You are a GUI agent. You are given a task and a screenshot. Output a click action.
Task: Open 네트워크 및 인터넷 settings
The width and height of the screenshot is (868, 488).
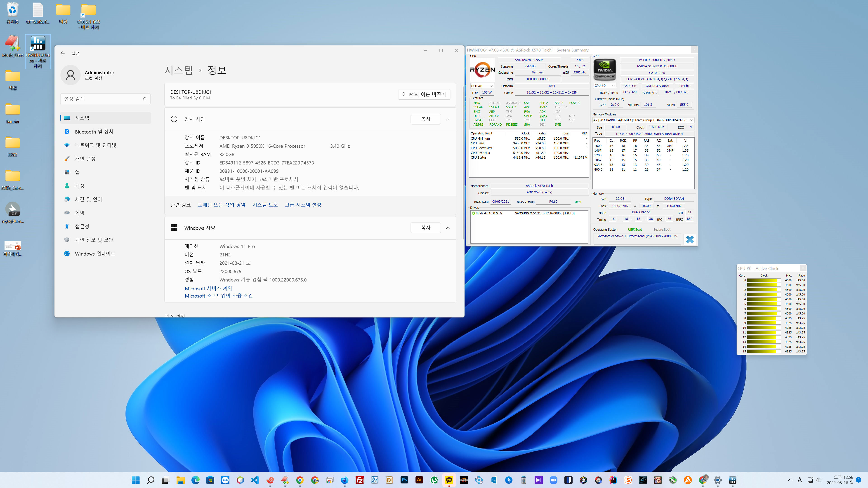[105, 145]
